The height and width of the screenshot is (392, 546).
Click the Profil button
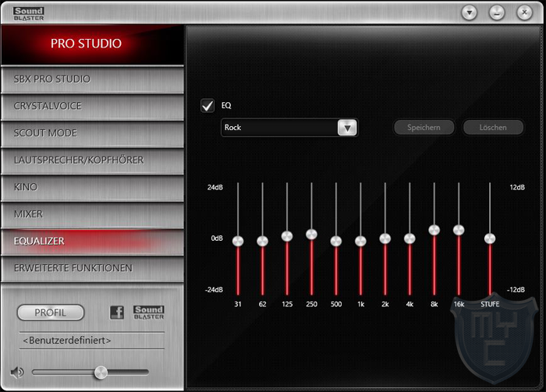pyautogui.click(x=51, y=313)
